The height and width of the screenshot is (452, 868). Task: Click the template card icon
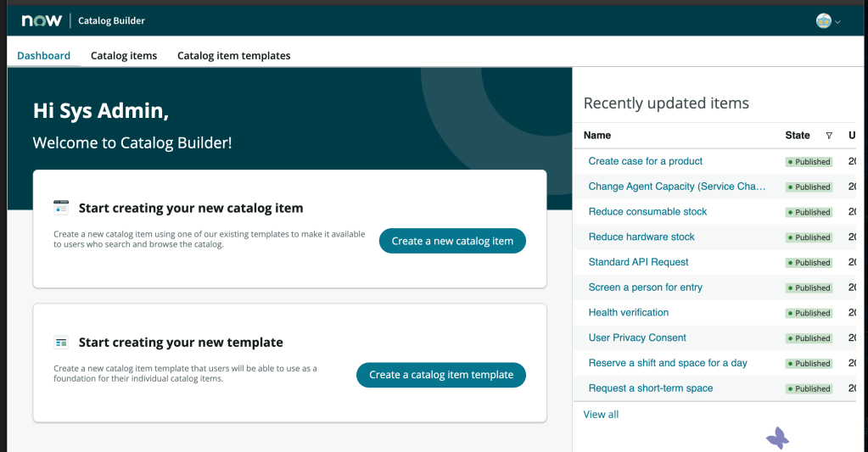pyautogui.click(x=61, y=343)
